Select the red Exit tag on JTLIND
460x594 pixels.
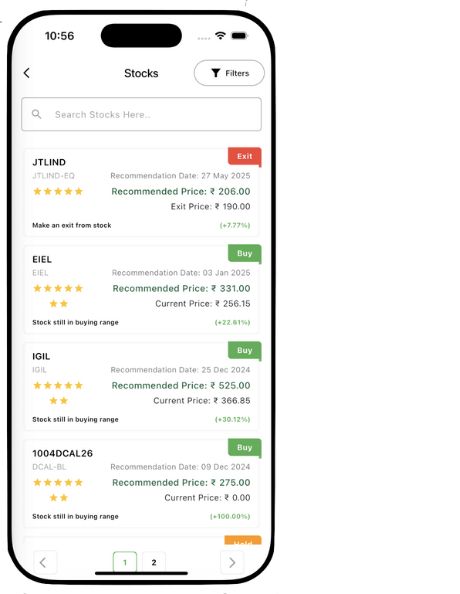[x=244, y=156]
